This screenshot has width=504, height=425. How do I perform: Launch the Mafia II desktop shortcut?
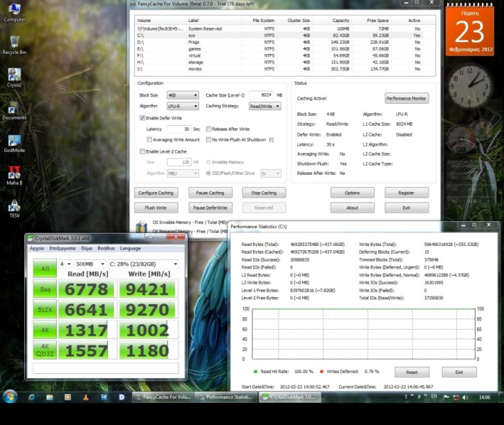pos(14,176)
